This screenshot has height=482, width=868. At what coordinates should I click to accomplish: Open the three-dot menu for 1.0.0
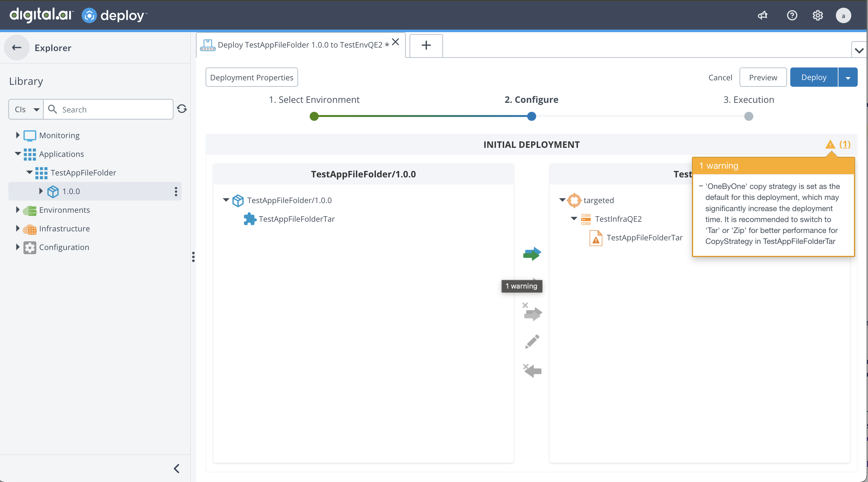pyautogui.click(x=175, y=192)
